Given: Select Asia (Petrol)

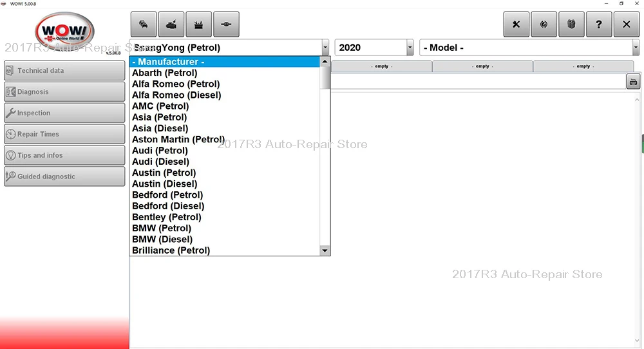Looking at the screenshot, I should pyautogui.click(x=225, y=117).
